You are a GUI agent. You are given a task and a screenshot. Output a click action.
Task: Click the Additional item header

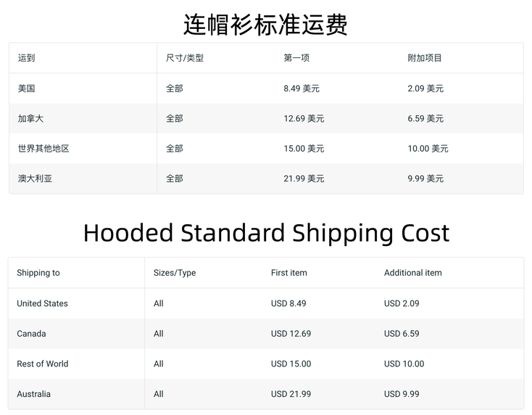[x=412, y=273]
